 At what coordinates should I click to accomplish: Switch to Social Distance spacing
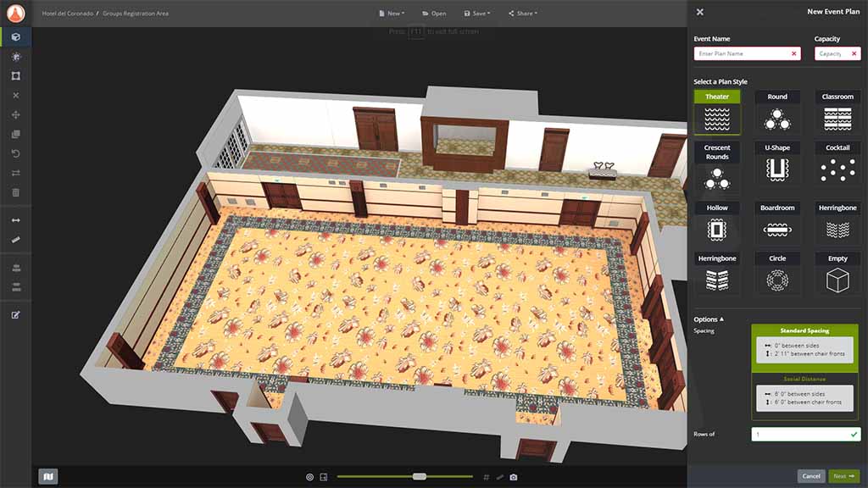[804, 396]
